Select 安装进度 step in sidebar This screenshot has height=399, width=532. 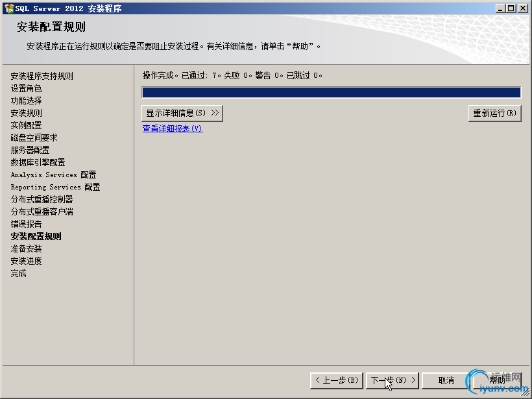tap(26, 261)
